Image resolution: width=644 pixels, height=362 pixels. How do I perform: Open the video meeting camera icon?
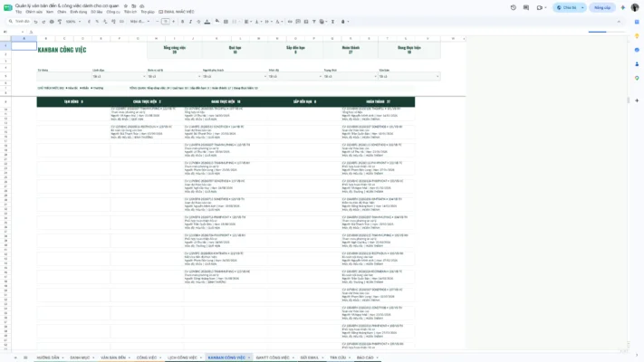540,7
